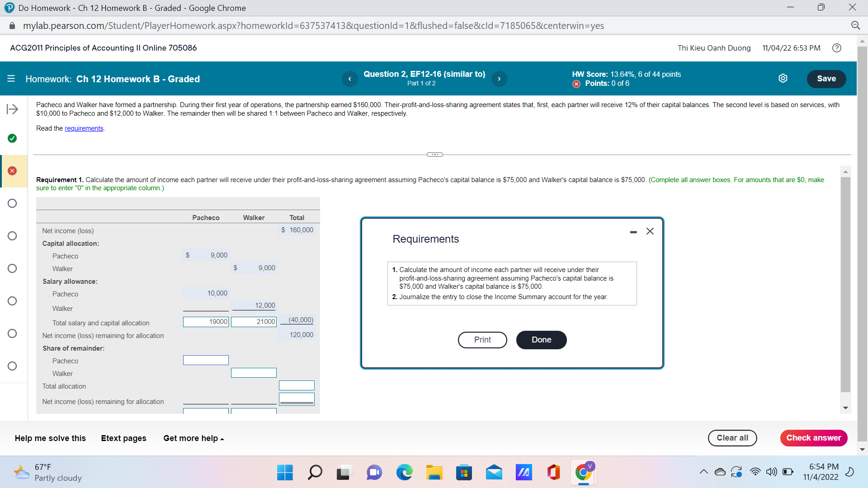This screenshot has width=868, height=488.
Task: Expand the Get more help menu
Action: click(193, 438)
